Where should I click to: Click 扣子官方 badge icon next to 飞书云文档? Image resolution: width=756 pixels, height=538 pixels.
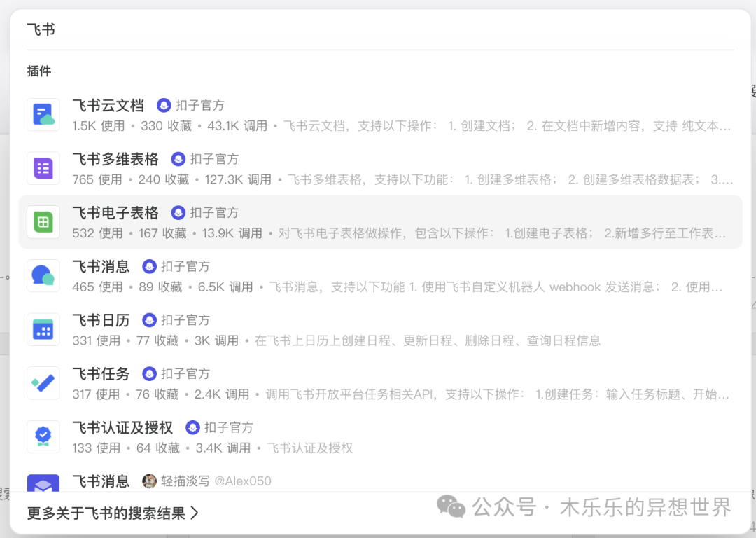pyautogui.click(x=164, y=105)
